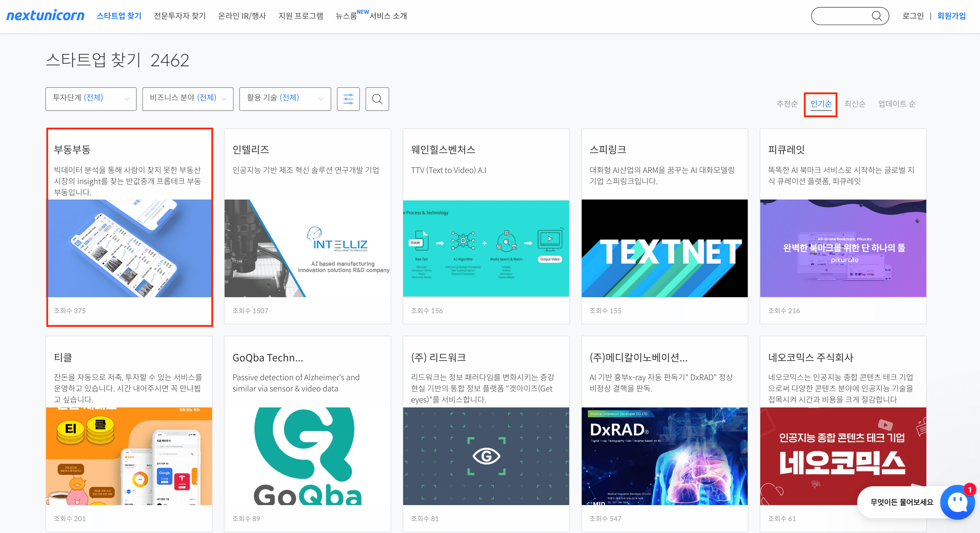
Task: Open 온라인 IR/행사 menu
Action: 242,16
